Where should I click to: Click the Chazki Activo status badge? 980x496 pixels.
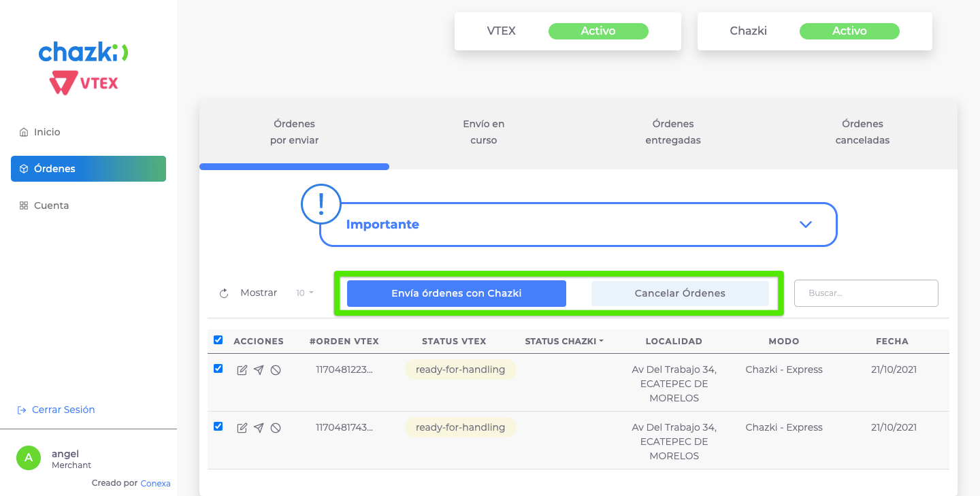[849, 31]
